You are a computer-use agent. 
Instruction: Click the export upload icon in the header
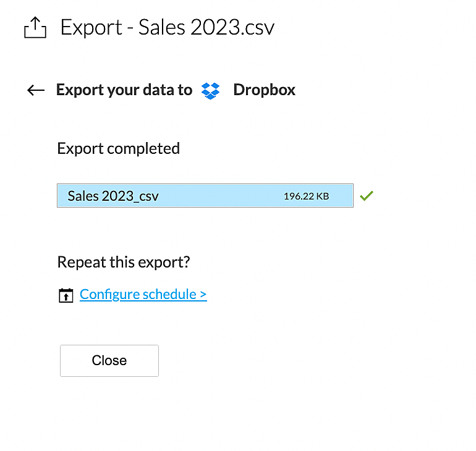click(35, 28)
